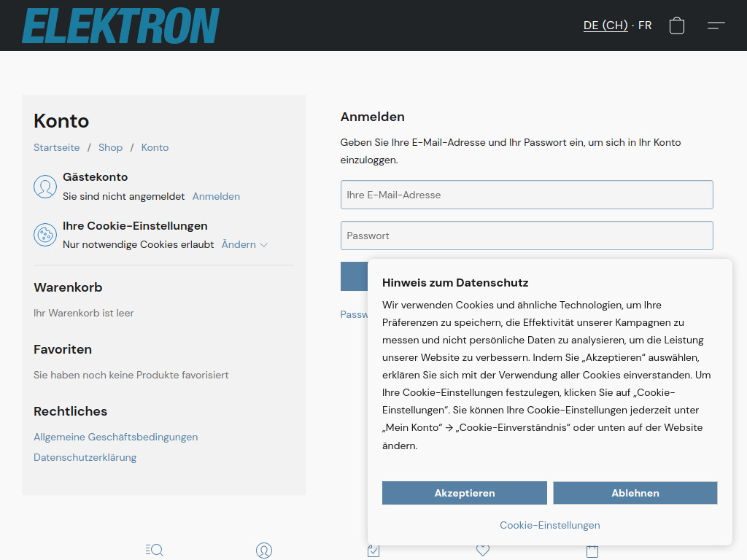This screenshot has width=747, height=560.
Task: Open the hamburger menu in header
Action: click(x=715, y=25)
